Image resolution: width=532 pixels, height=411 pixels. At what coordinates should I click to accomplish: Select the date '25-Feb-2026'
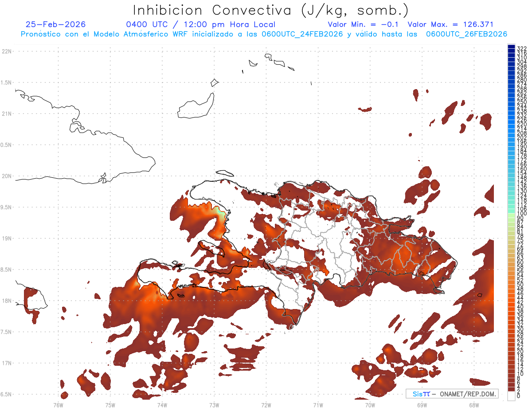pyautogui.click(x=56, y=24)
